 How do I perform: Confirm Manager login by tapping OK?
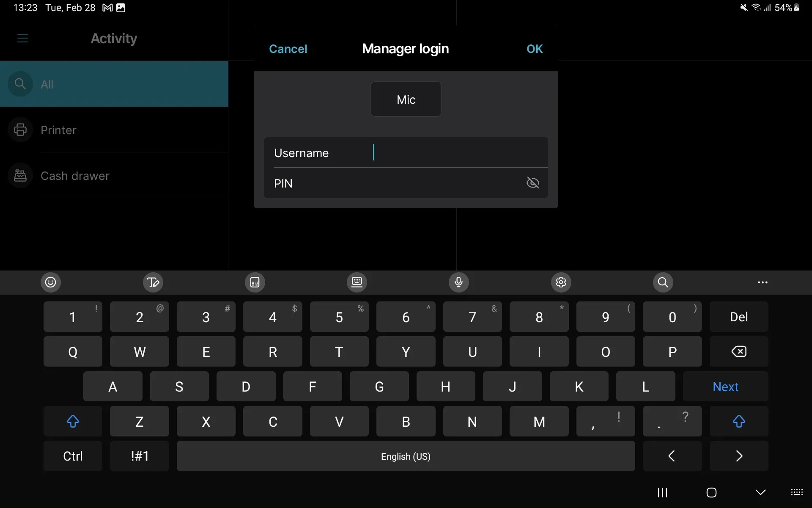pos(534,49)
